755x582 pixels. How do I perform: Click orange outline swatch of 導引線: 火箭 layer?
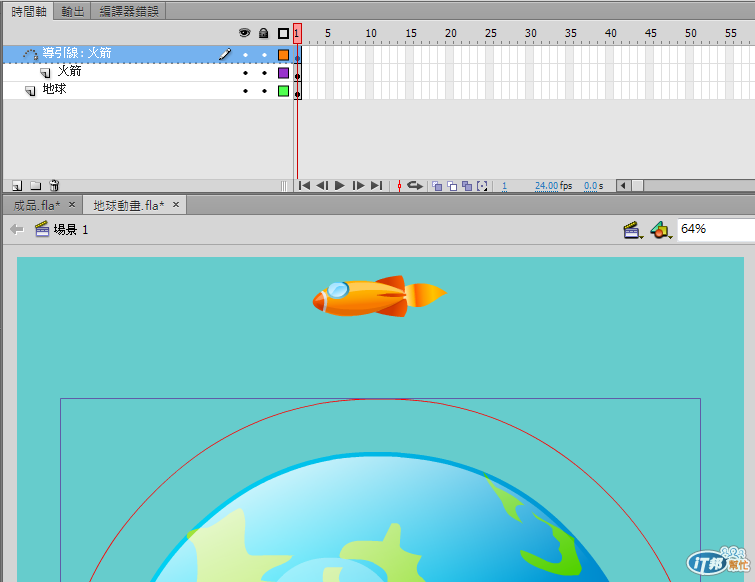[x=283, y=55]
